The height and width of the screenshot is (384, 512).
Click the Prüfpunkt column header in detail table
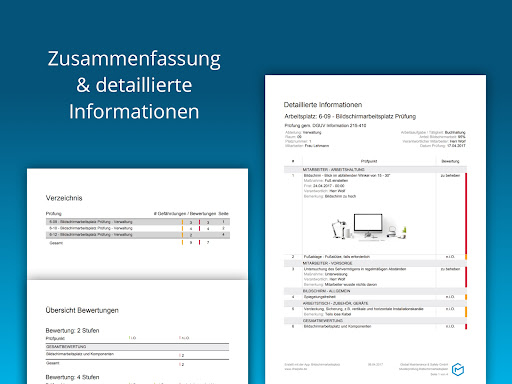click(369, 161)
